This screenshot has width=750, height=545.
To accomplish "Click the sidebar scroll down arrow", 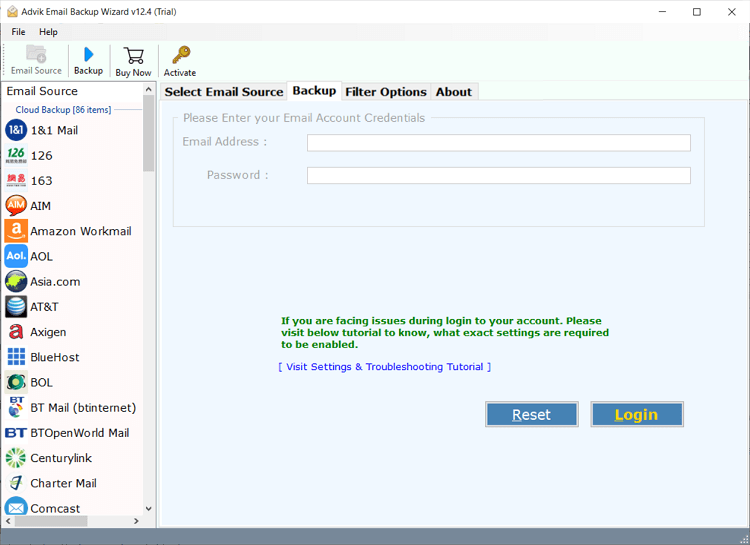I will [148, 509].
